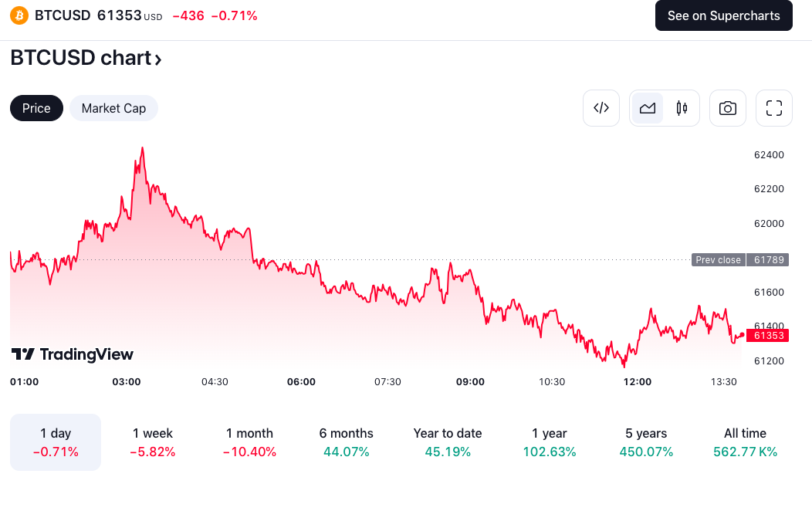Screen dimensions: 812x511
Task: Select the 1 week performance period
Action: tap(152, 442)
